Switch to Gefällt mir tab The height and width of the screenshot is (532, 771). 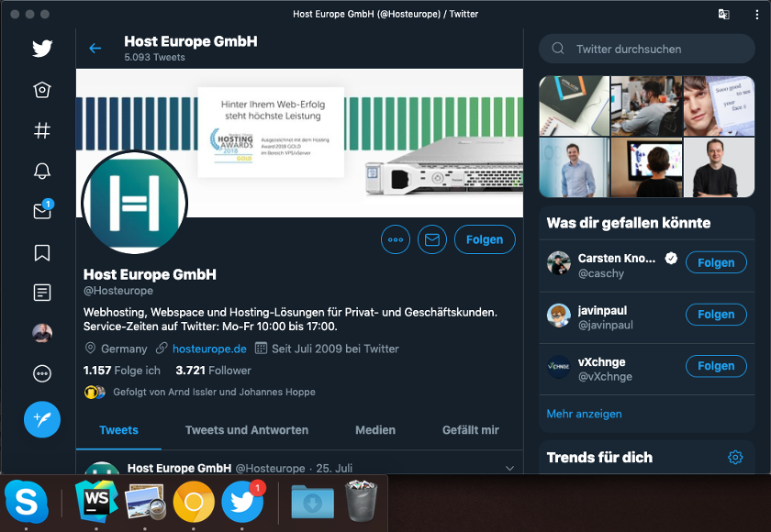(x=471, y=430)
